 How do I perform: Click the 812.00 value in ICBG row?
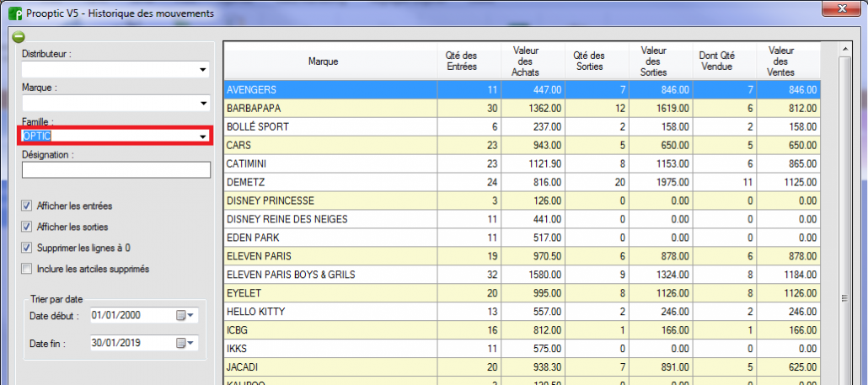pyautogui.click(x=546, y=330)
